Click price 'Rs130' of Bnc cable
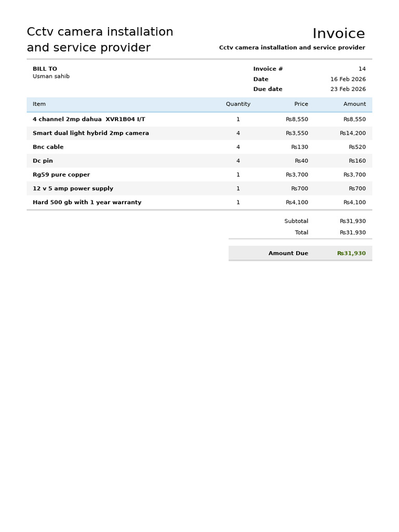399x532 pixels. (x=300, y=147)
